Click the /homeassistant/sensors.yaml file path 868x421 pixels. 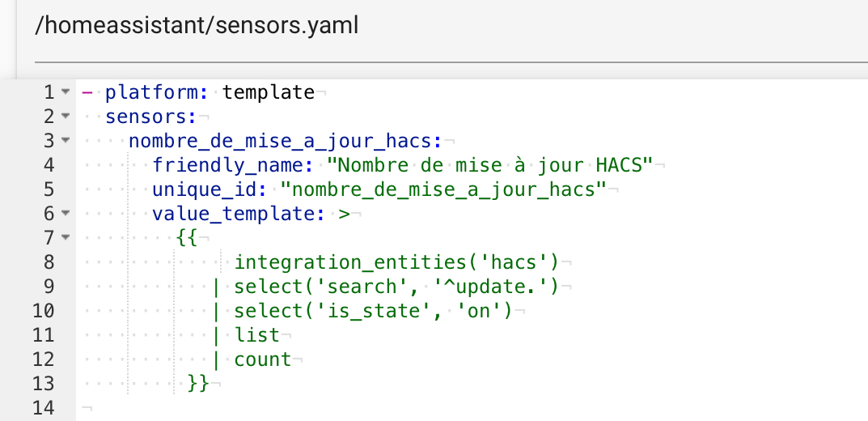[x=197, y=25]
